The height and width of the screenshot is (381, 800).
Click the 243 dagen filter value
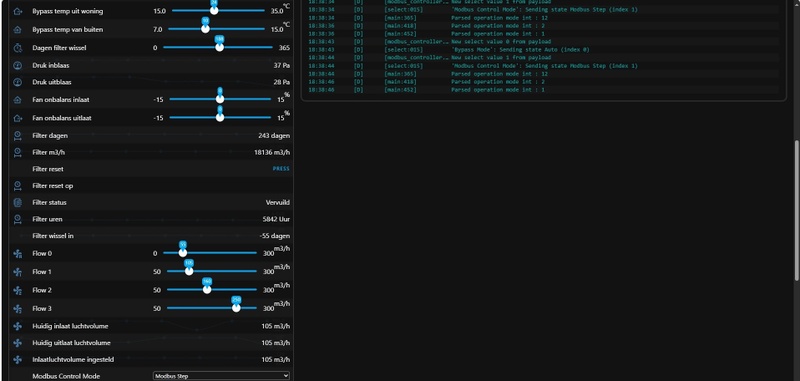coord(274,136)
